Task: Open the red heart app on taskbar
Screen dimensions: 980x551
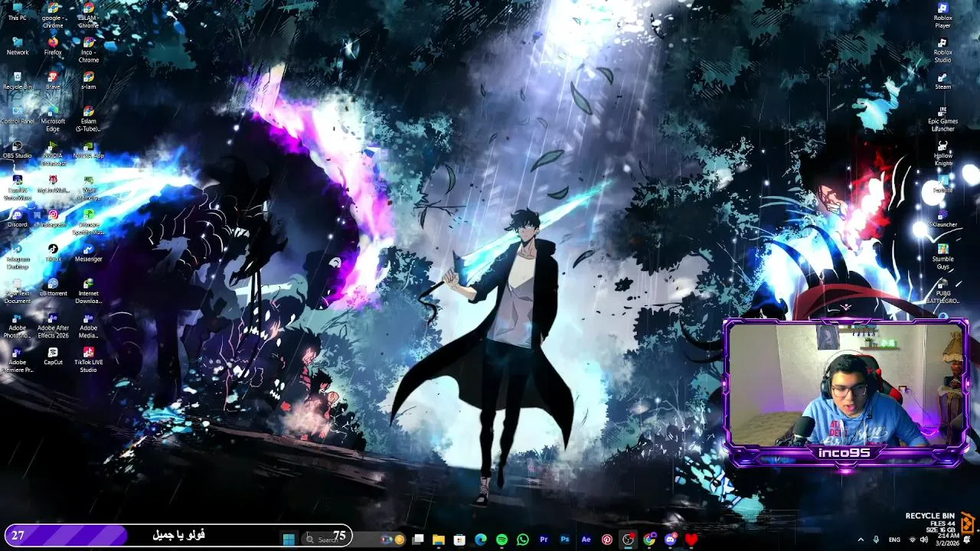Action: 691,540
